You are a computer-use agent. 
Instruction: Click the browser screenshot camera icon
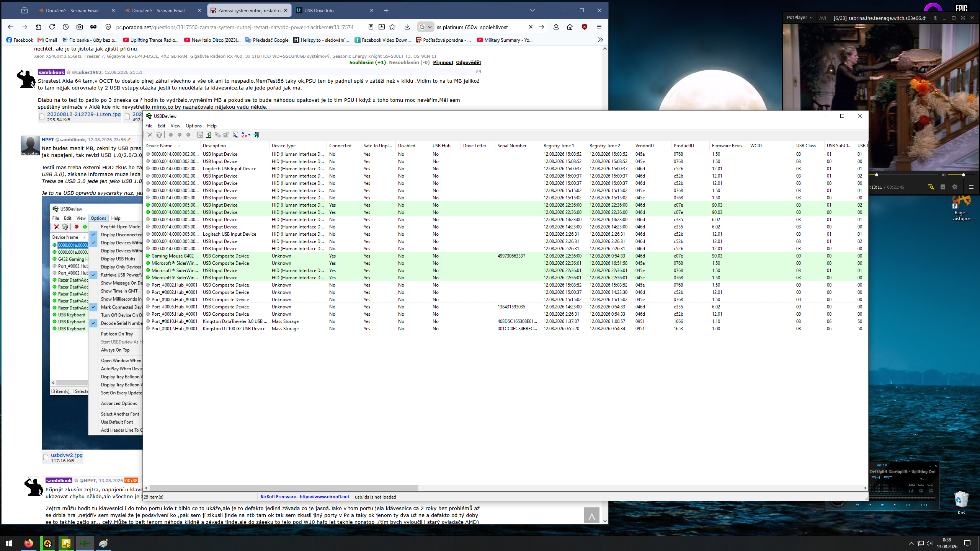[x=80, y=27]
